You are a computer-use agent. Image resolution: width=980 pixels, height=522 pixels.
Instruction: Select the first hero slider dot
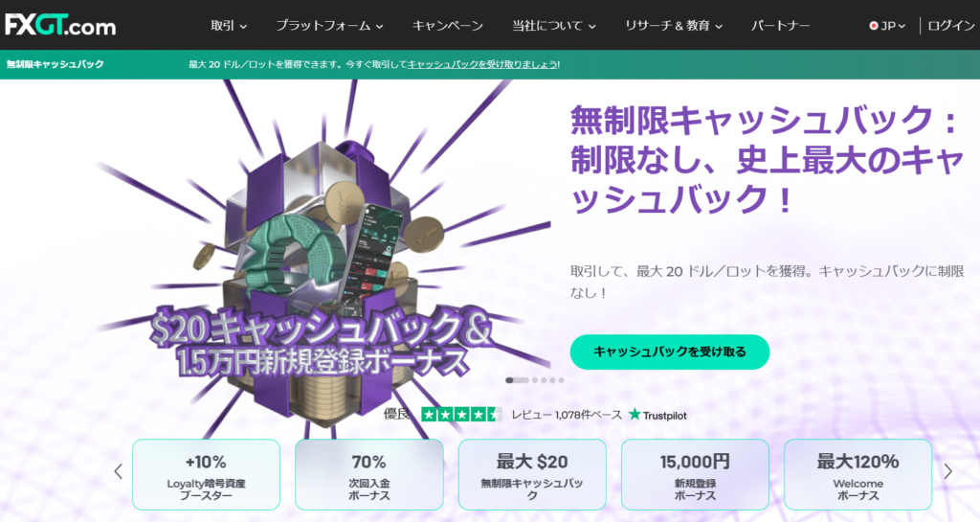click(x=517, y=380)
